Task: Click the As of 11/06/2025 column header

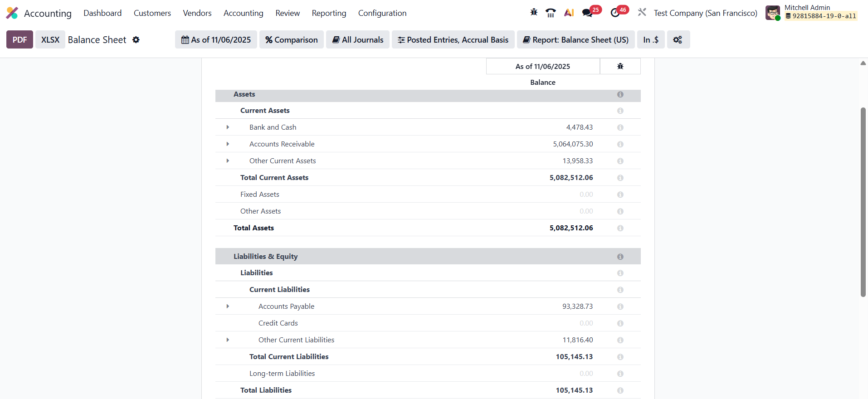Action: point(543,66)
